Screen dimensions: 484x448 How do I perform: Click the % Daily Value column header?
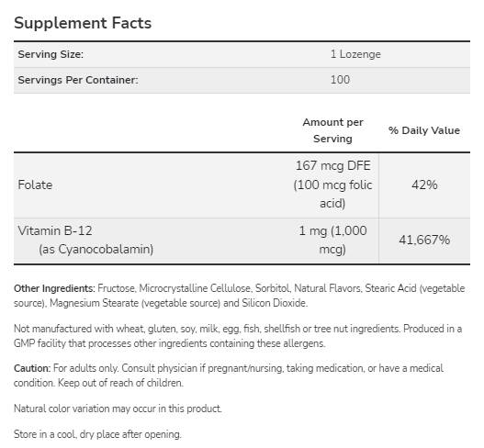[x=424, y=130]
